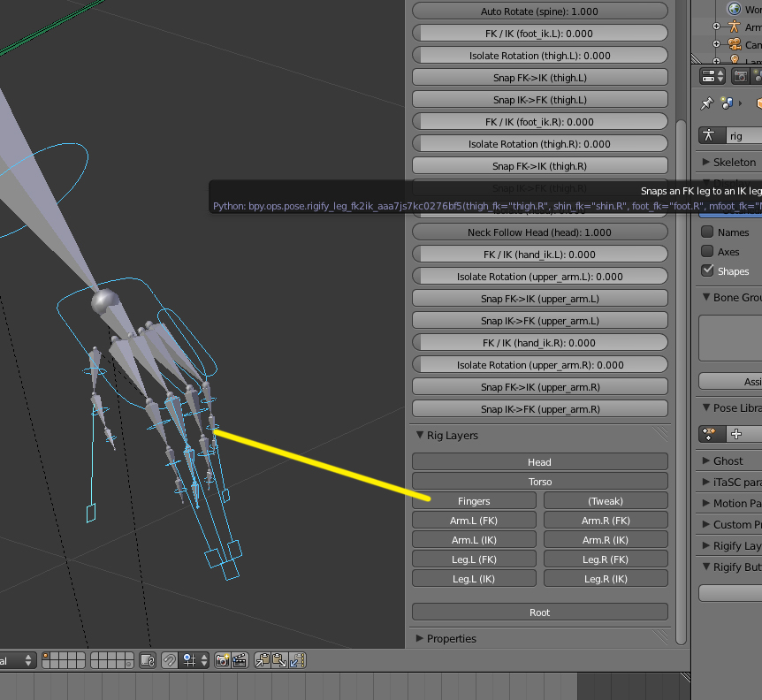Click the rig name input field

(x=744, y=135)
